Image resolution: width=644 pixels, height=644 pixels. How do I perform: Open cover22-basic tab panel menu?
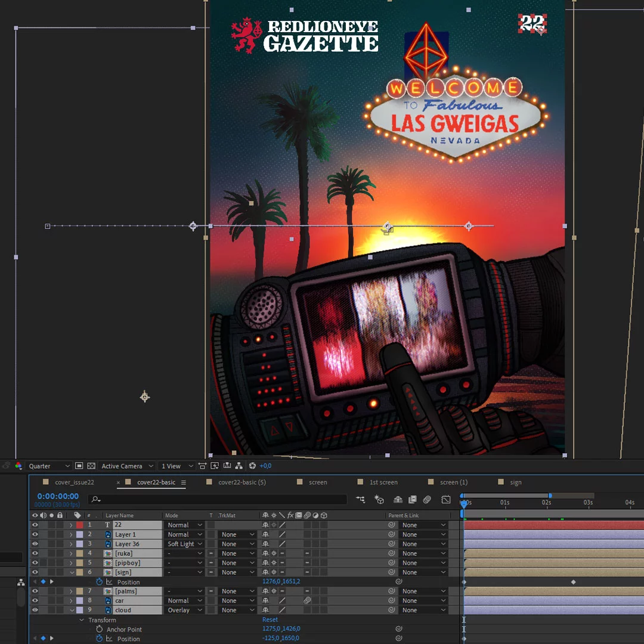183,482
